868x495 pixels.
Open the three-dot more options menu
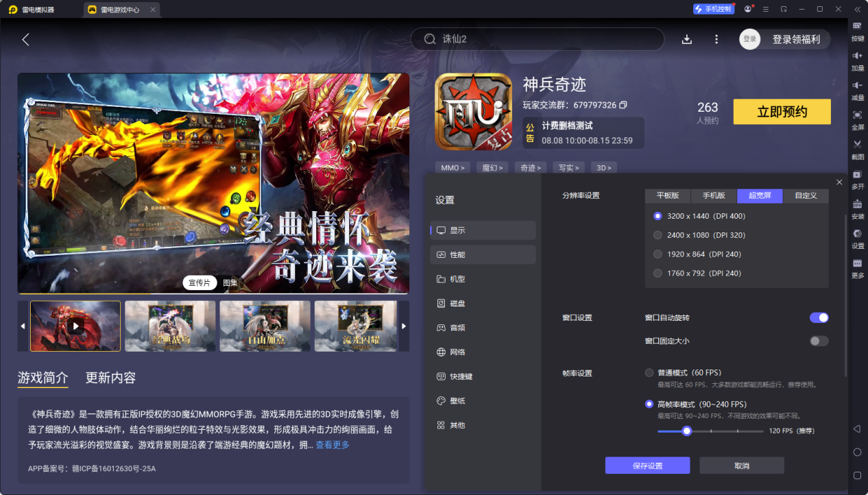[716, 39]
